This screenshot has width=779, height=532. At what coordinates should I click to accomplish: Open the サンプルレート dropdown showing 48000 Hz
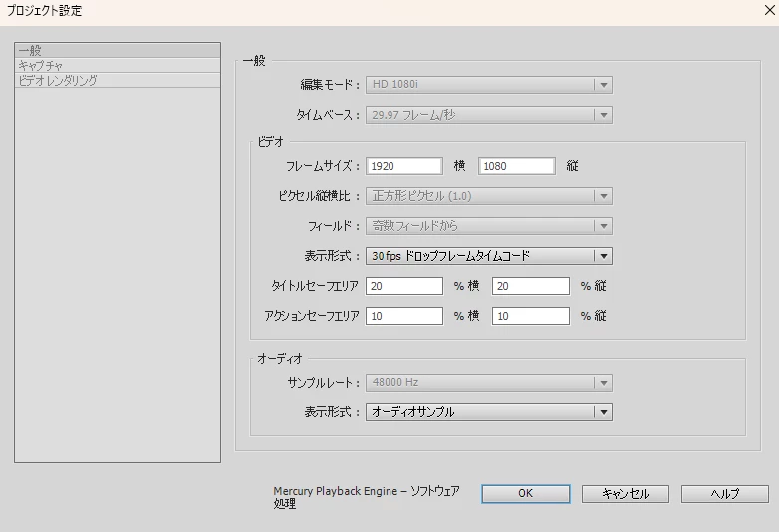489,382
